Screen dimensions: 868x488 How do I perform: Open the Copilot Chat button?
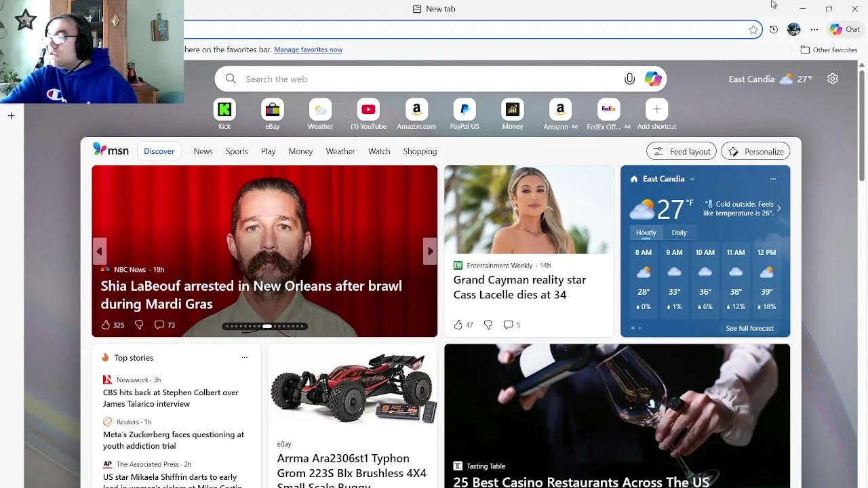(x=845, y=30)
